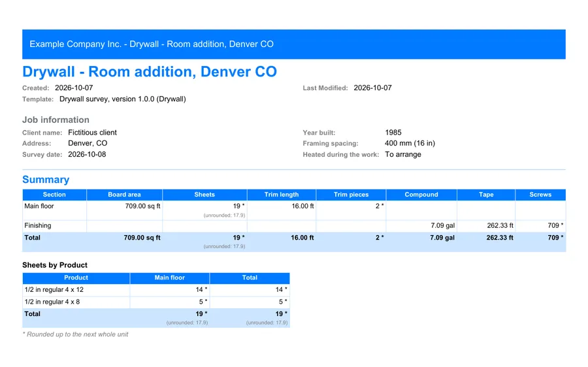The height and width of the screenshot is (367, 588).
Task: Click the Survey date 2026-10-08
Action: tap(87, 155)
